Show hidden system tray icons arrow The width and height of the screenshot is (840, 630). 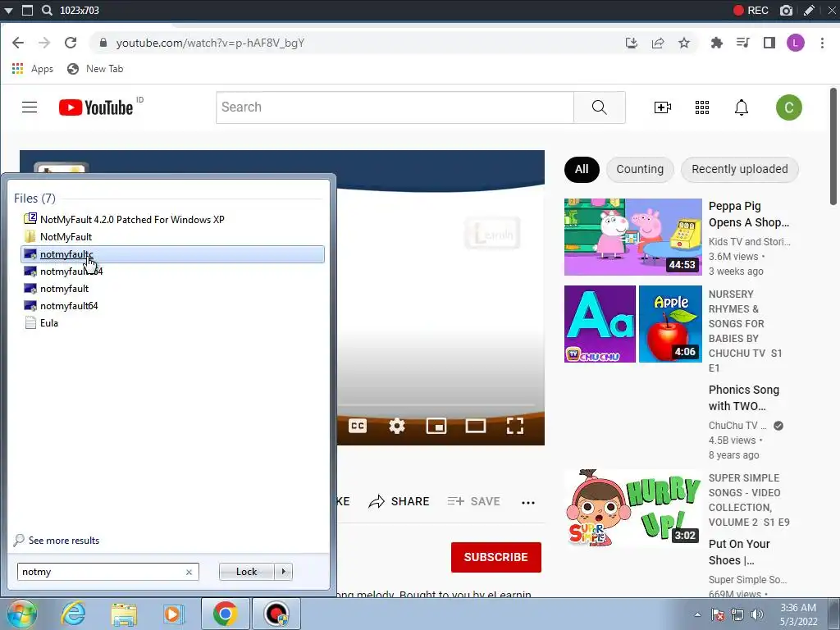(697, 614)
